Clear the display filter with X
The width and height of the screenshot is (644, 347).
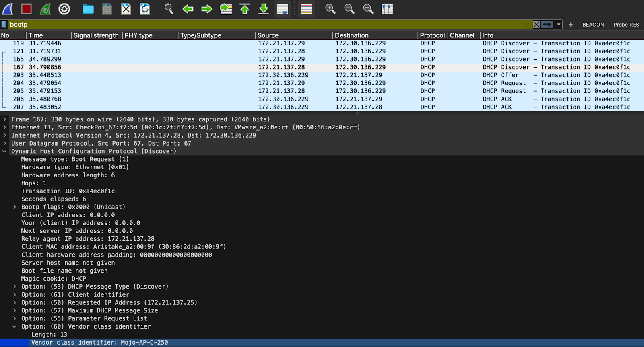point(536,25)
